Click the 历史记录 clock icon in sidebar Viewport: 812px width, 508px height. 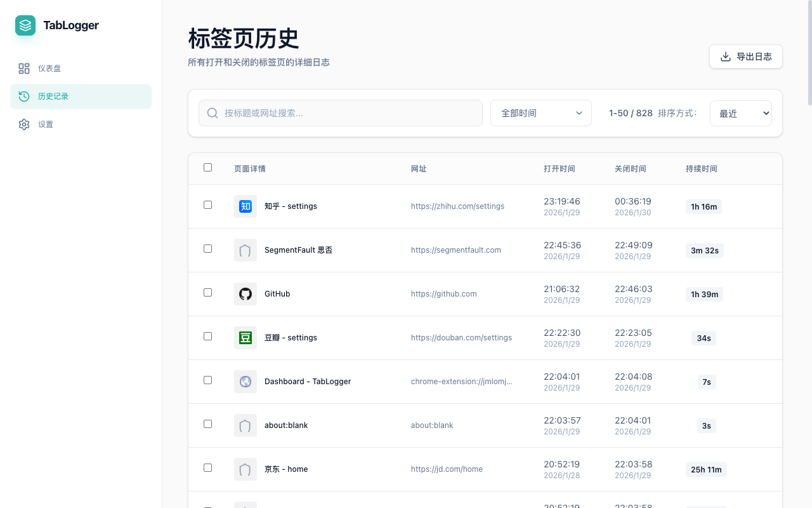[24, 96]
